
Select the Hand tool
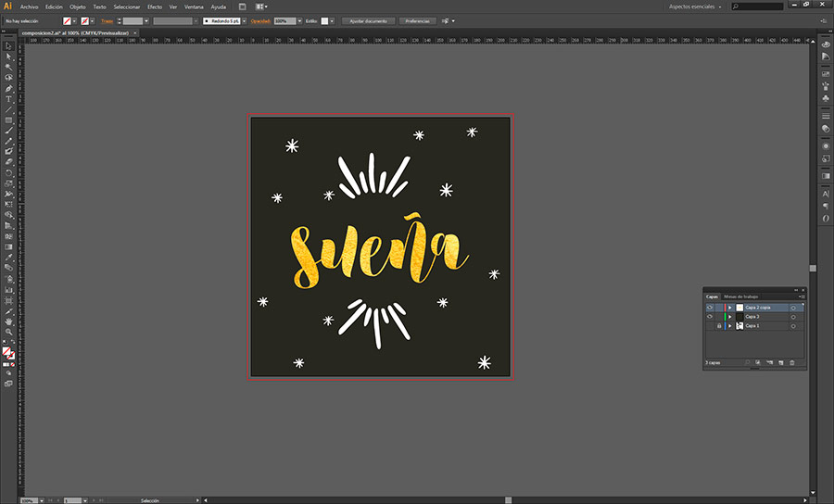pos(8,321)
